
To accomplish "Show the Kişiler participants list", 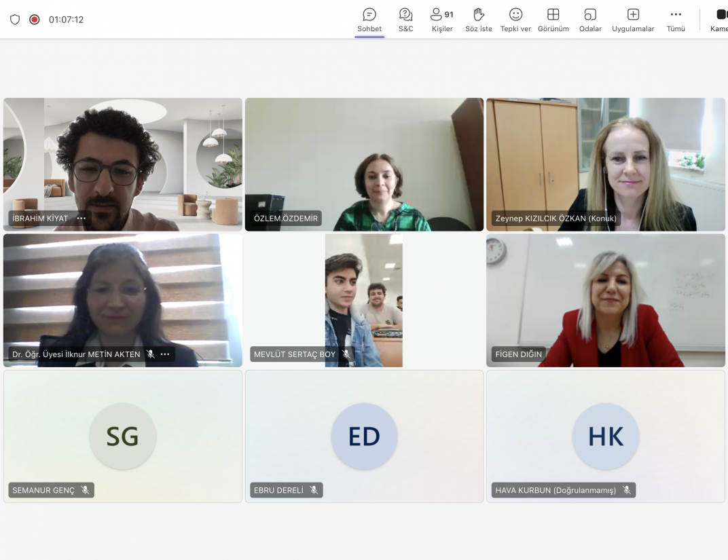I will 442,20.
